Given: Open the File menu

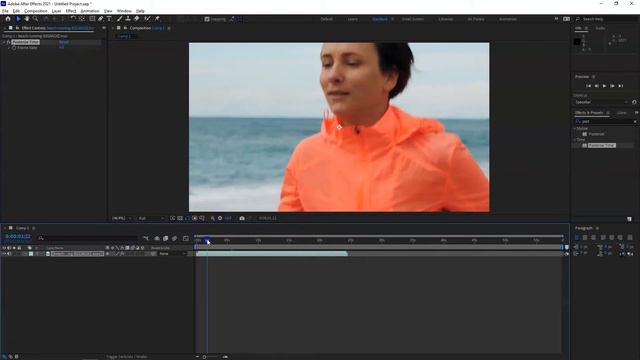Looking at the screenshot, I should pyautogui.click(x=5, y=11).
